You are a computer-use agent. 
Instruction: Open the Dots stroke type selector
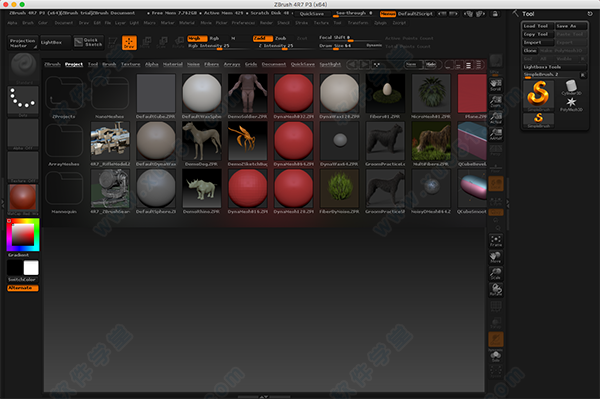pos(23,101)
